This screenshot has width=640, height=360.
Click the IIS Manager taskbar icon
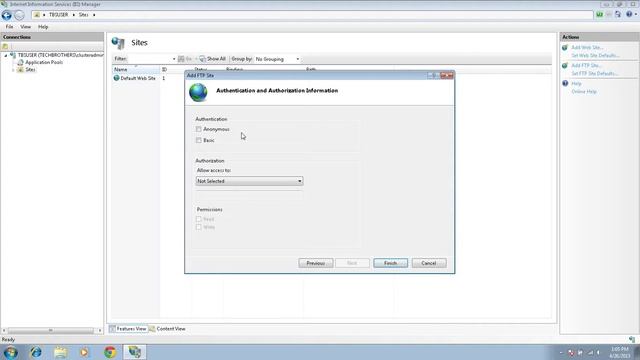[134, 352]
